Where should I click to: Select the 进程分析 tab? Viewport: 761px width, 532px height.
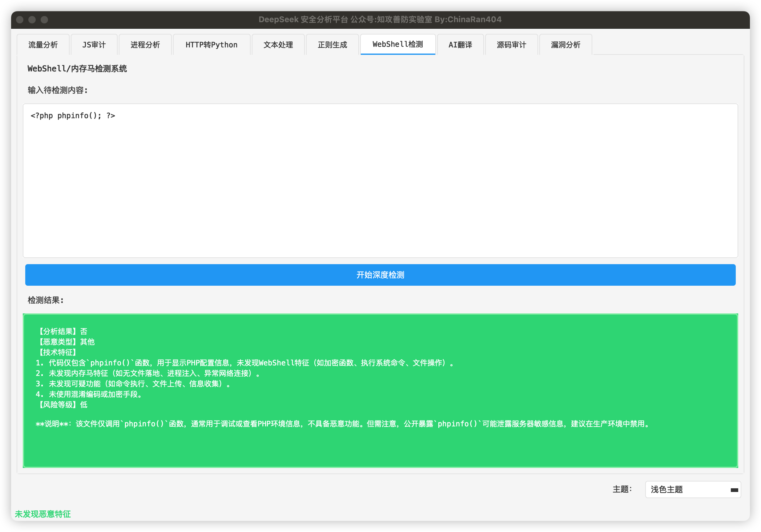pos(145,45)
